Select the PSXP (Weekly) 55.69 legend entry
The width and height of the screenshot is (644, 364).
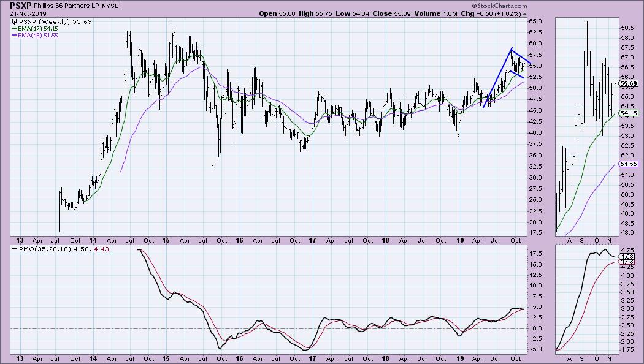pyautogui.click(x=55, y=21)
